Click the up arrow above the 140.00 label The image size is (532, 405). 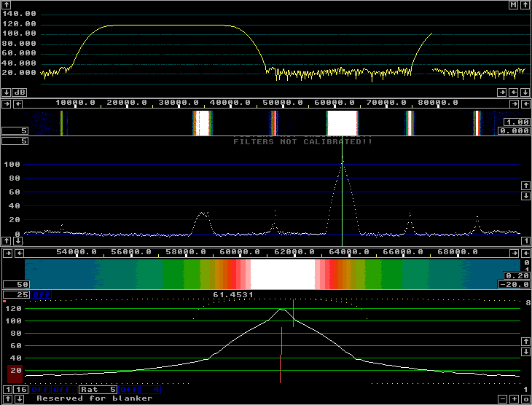[x=6, y=5]
